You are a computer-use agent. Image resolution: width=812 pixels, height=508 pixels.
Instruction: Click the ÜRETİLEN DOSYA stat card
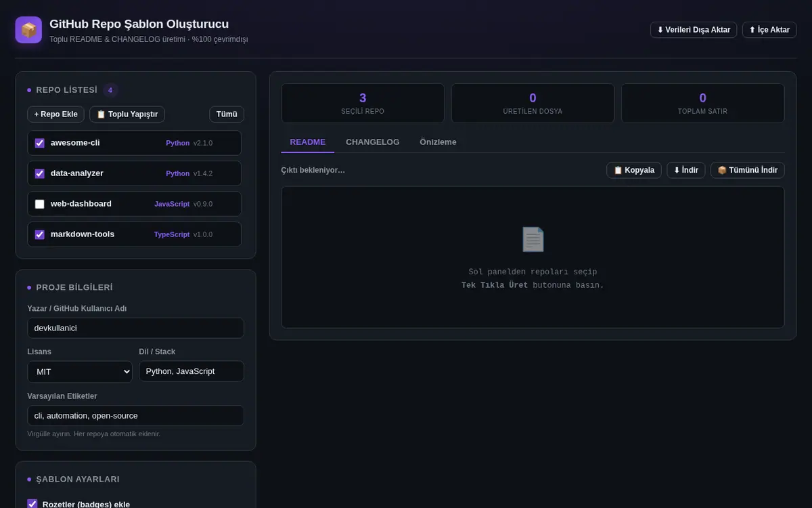(533, 103)
